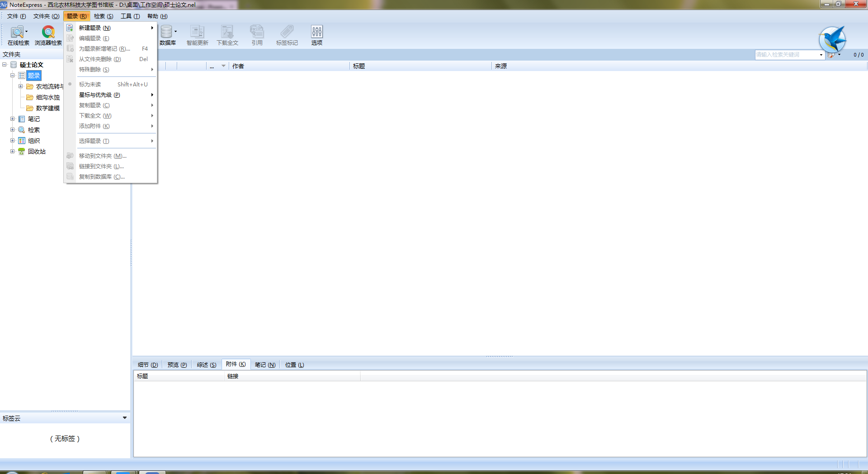
Task: Click the dropdown beside the search icon
Action: [x=839, y=55]
